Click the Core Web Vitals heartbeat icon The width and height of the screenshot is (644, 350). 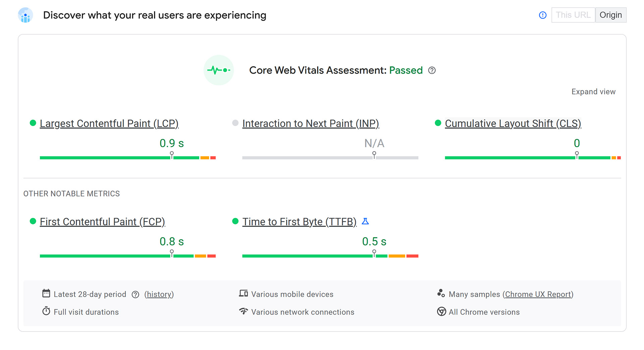pyautogui.click(x=219, y=70)
